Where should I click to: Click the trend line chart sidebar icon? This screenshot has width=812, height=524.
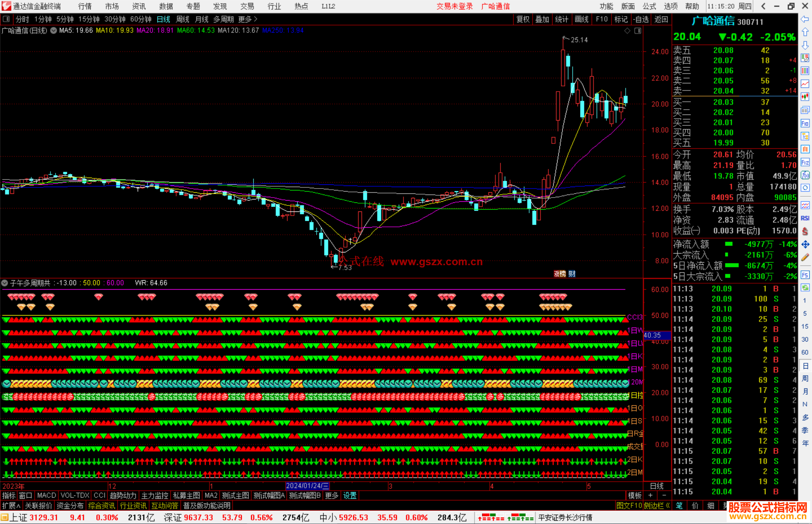click(805, 83)
